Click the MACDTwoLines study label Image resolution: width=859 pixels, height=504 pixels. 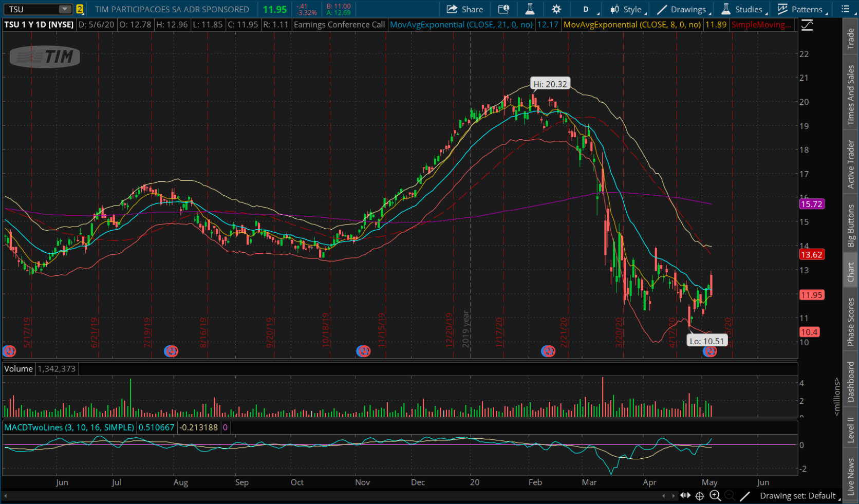pyautogui.click(x=69, y=427)
